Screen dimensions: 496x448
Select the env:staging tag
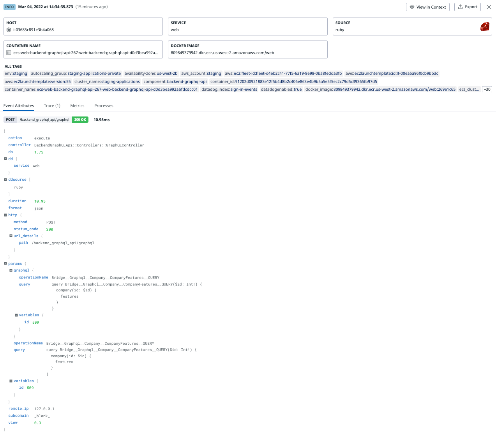pos(16,73)
